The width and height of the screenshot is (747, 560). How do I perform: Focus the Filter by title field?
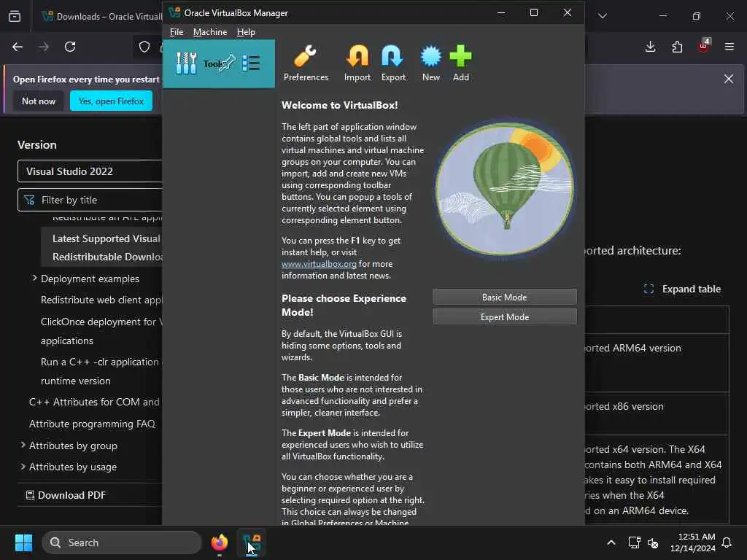[x=90, y=200]
